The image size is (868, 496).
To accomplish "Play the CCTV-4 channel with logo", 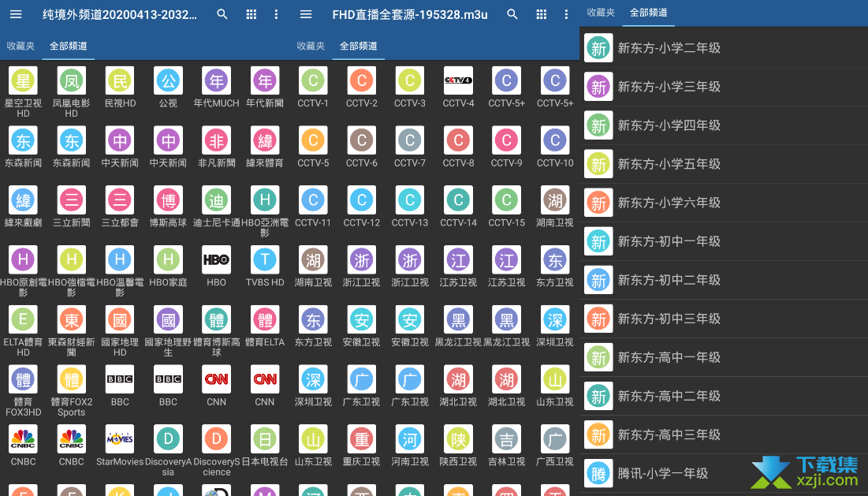I will pyautogui.click(x=458, y=87).
